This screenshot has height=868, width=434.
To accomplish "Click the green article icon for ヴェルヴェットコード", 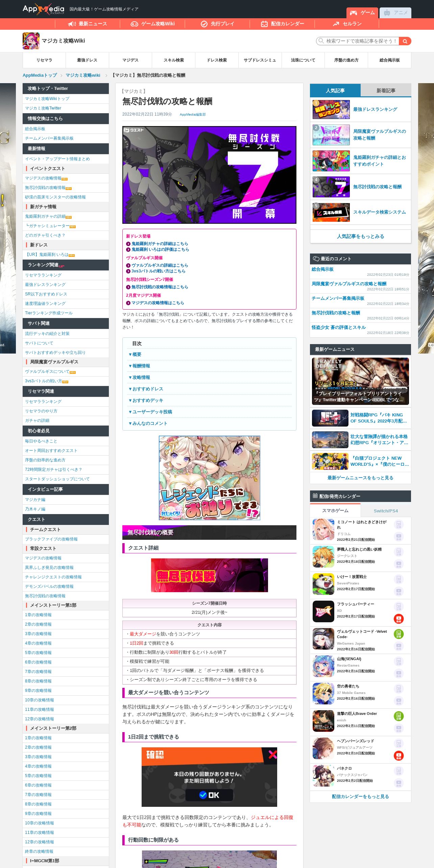I will [x=399, y=634].
